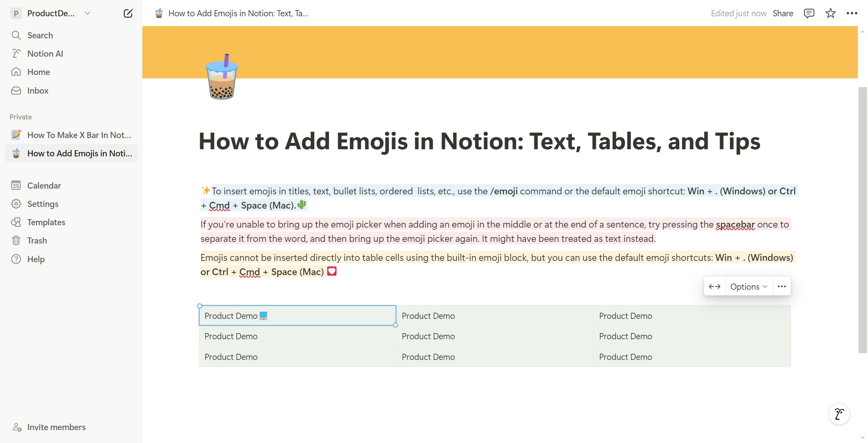Open the Search icon in sidebar
The height and width of the screenshot is (443, 868).
16,35
